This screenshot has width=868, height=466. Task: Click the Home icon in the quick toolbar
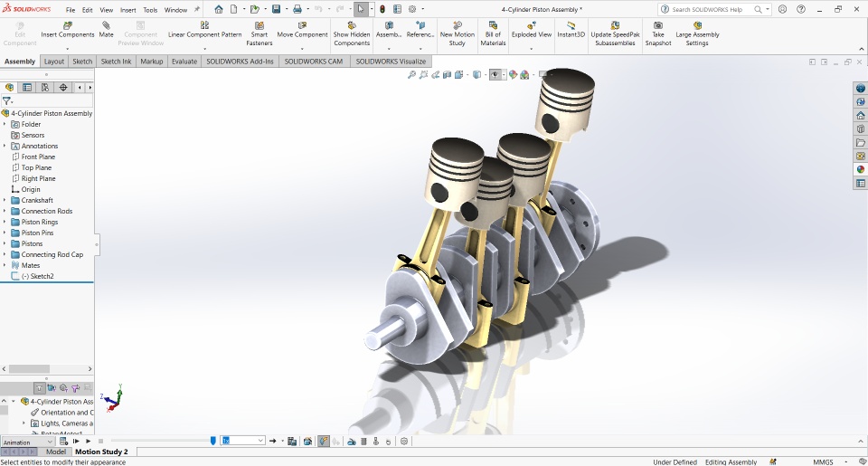219,9
